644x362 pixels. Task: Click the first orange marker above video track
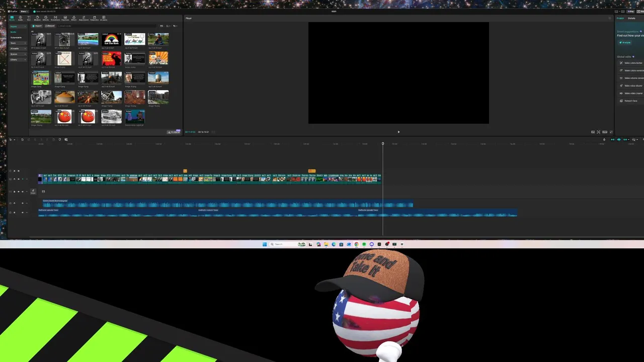pos(185,171)
